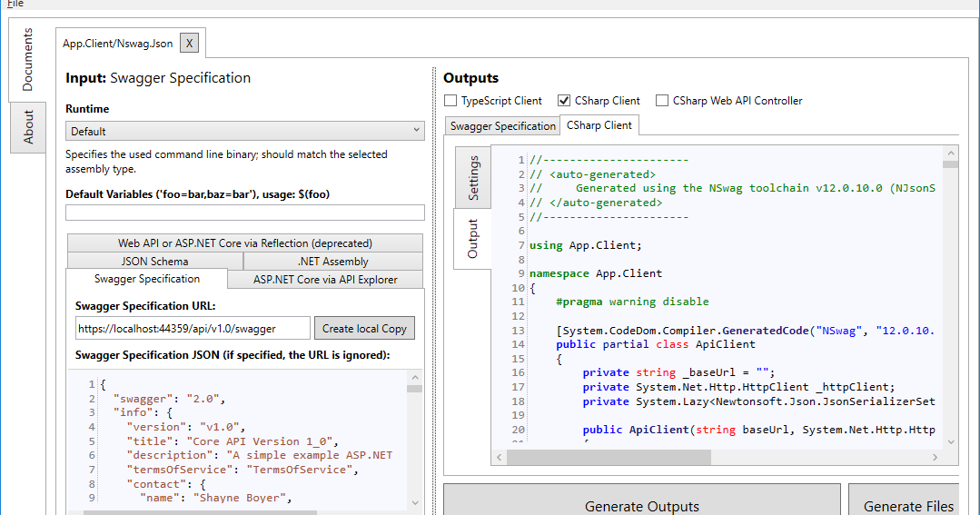The image size is (980, 515).
Task: Click the "contact": { JSON line
Action: pos(165,484)
